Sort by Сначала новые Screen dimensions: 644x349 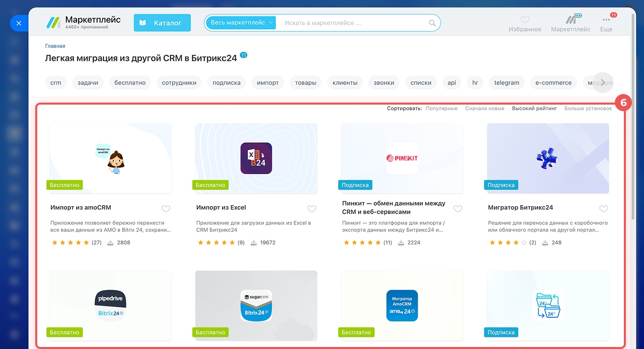[485, 108]
